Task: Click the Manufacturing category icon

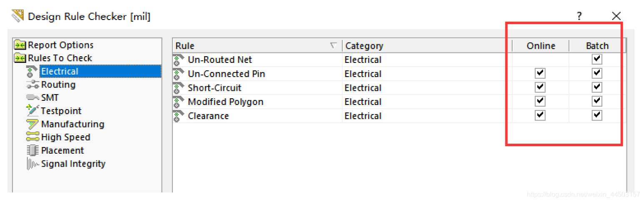Action: 32,124
